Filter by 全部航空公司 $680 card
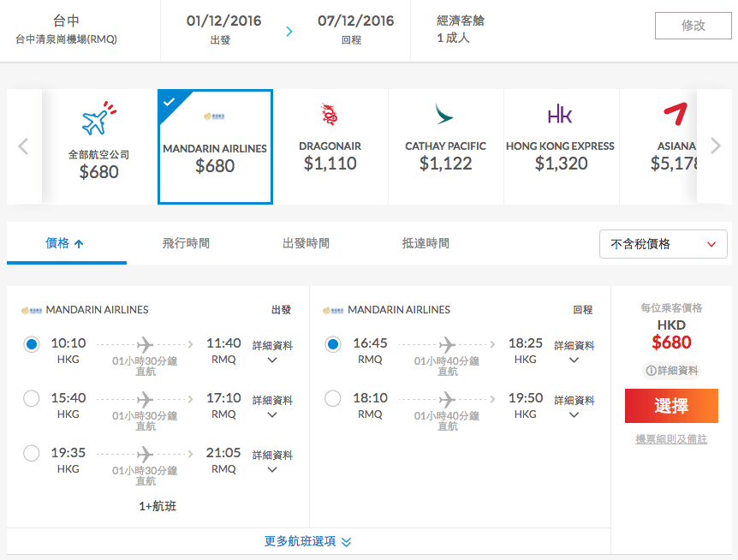The height and width of the screenshot is (560, 738). point(98,146)
